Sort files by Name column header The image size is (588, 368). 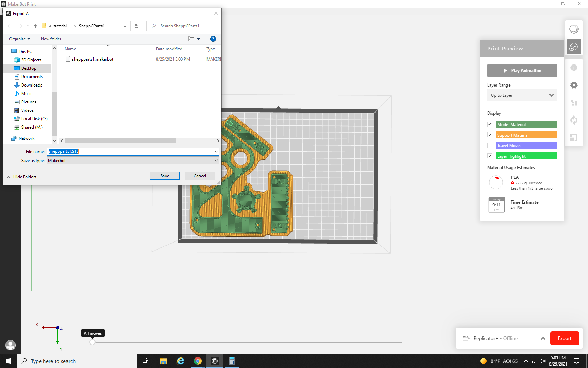70,49
